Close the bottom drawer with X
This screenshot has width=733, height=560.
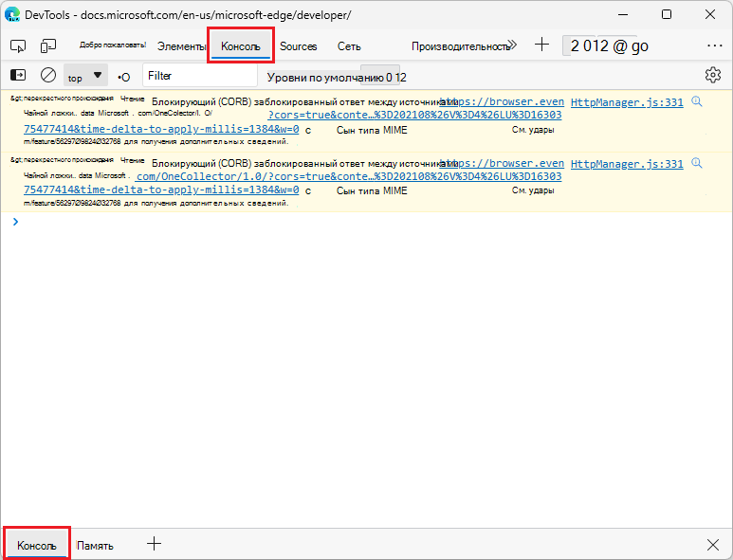[x=713, y=545]
